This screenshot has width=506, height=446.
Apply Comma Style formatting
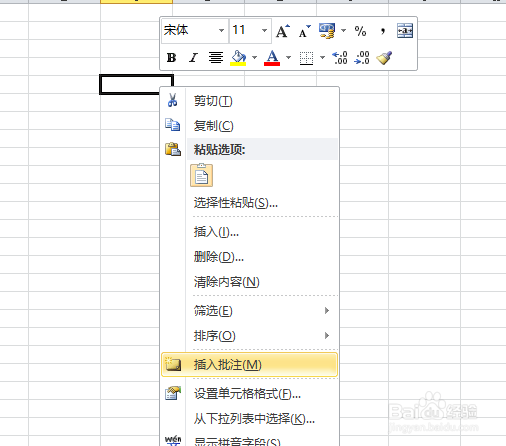[383, 31]
